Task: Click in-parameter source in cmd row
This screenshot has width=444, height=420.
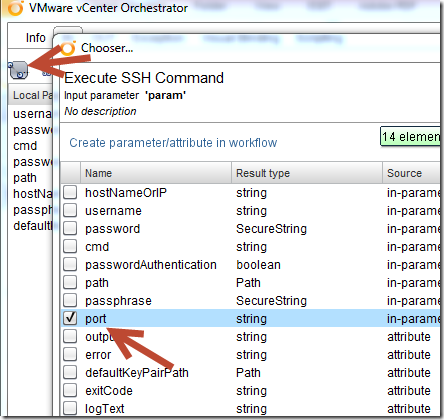Action: point(414,247)
